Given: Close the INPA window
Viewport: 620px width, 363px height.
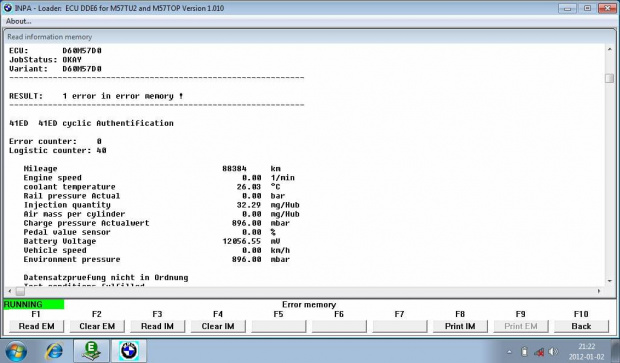Looking at the screenshot, I should point(607,8).
